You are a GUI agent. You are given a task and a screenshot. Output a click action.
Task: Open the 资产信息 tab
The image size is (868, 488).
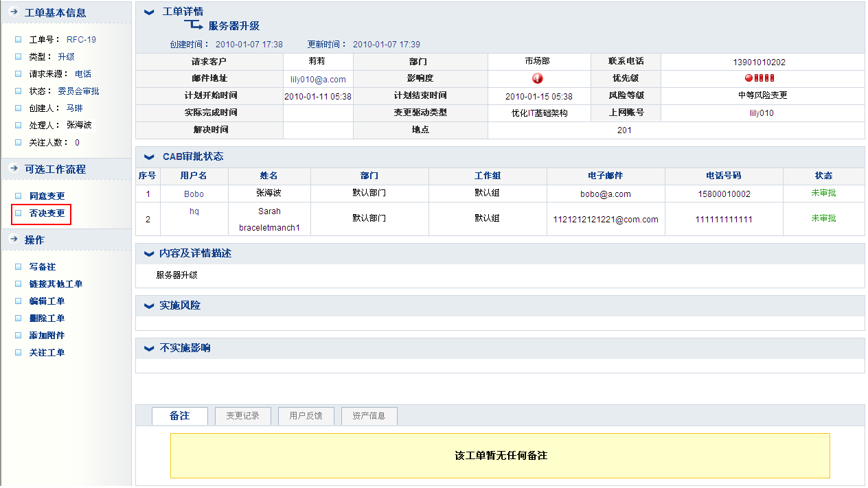point(369,416)
